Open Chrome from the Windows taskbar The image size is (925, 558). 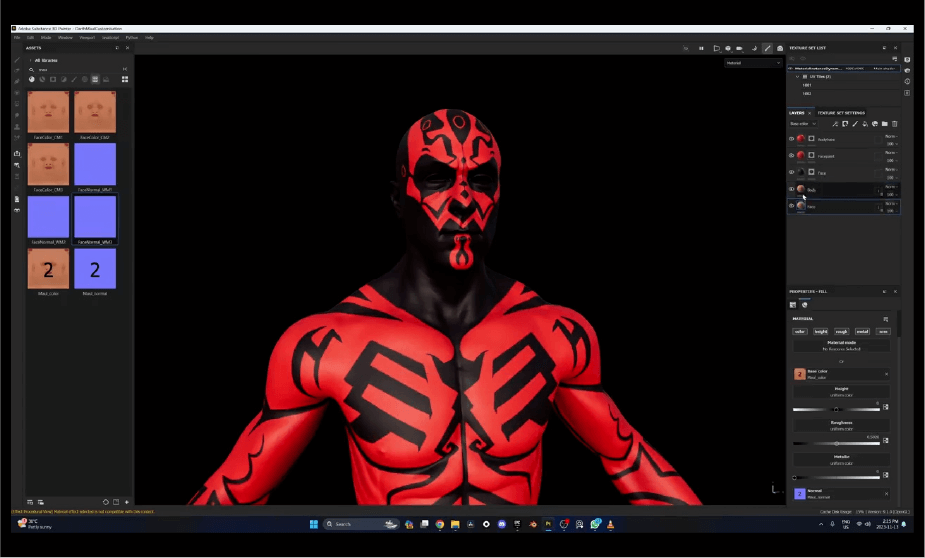click(439, 524)
